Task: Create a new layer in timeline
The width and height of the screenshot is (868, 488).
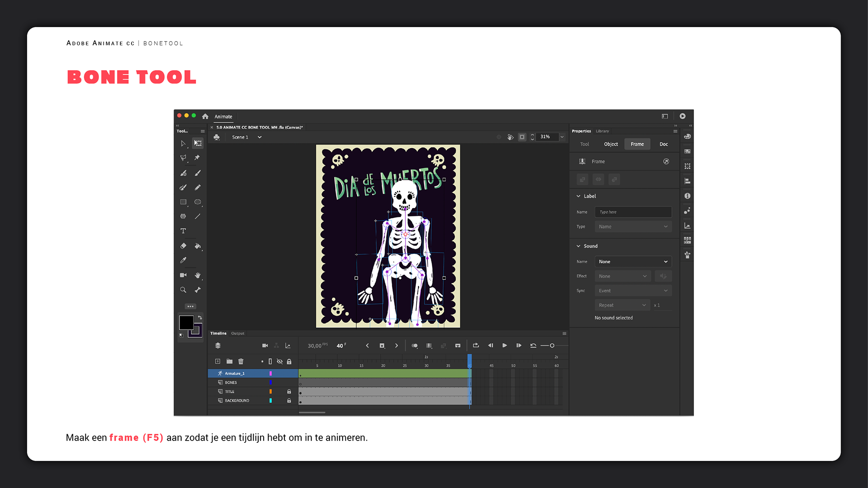Action: [217, 361]
